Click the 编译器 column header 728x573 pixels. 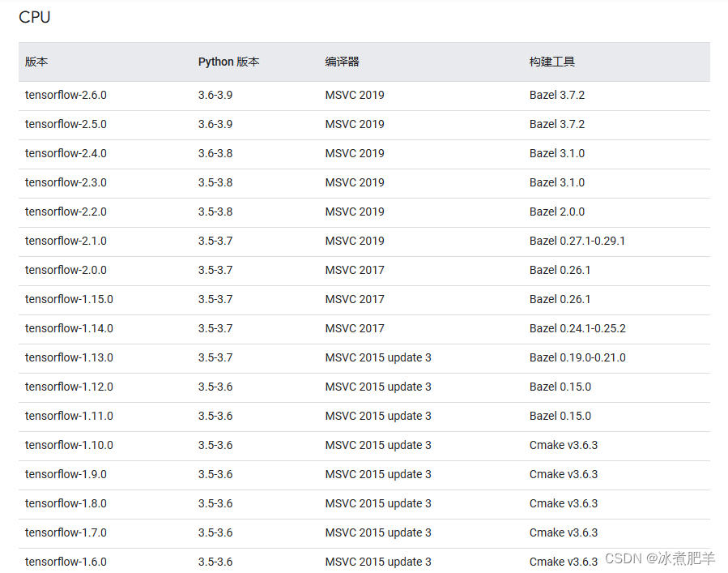click(343, 62)
